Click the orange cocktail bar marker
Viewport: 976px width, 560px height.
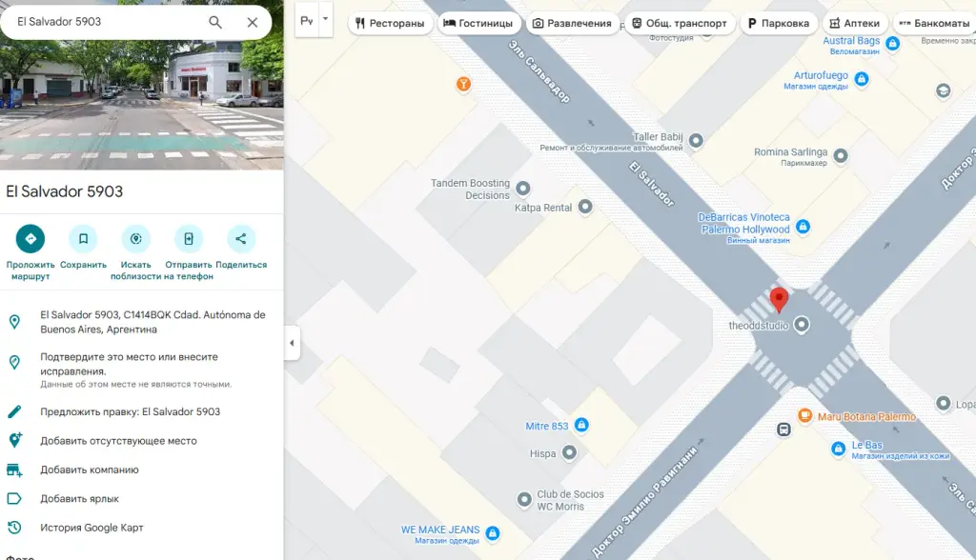click(463, 84)
